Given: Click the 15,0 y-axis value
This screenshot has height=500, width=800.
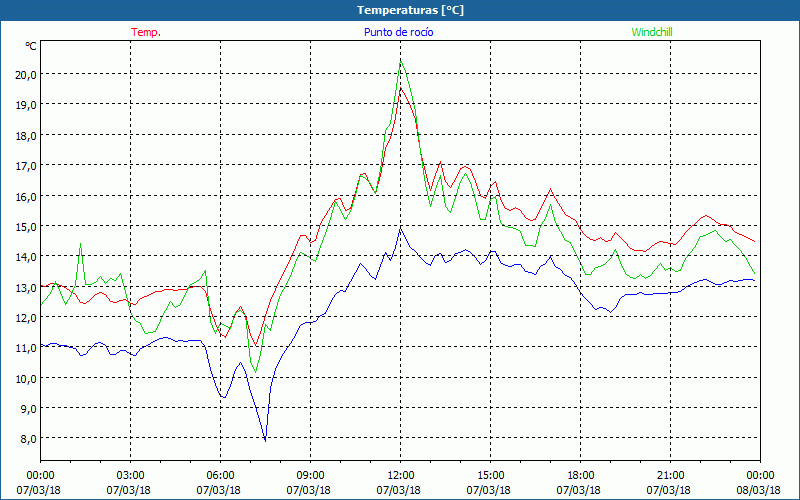Looking at the screenshot, I should [x=27, y=226].
